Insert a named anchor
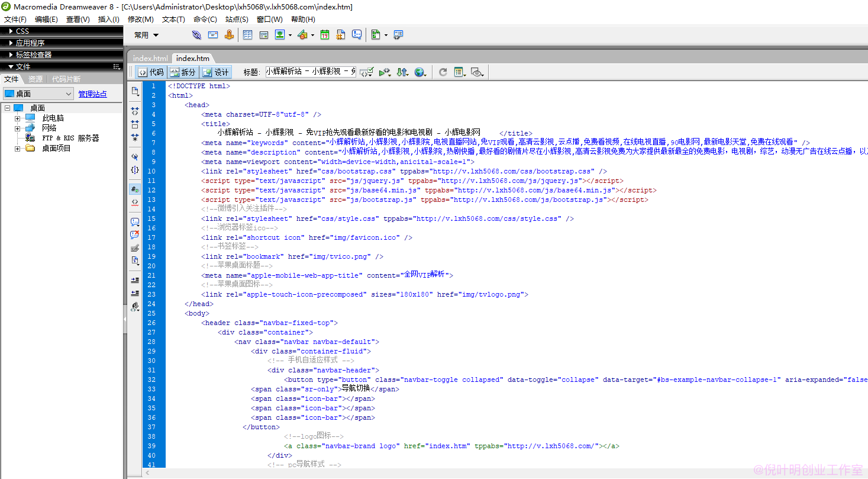The height and width of the screenshot is (479, 868). [230, 35]
